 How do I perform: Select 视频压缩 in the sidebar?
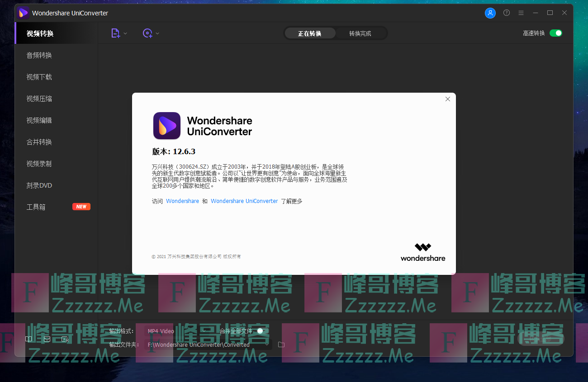point(39,99)
